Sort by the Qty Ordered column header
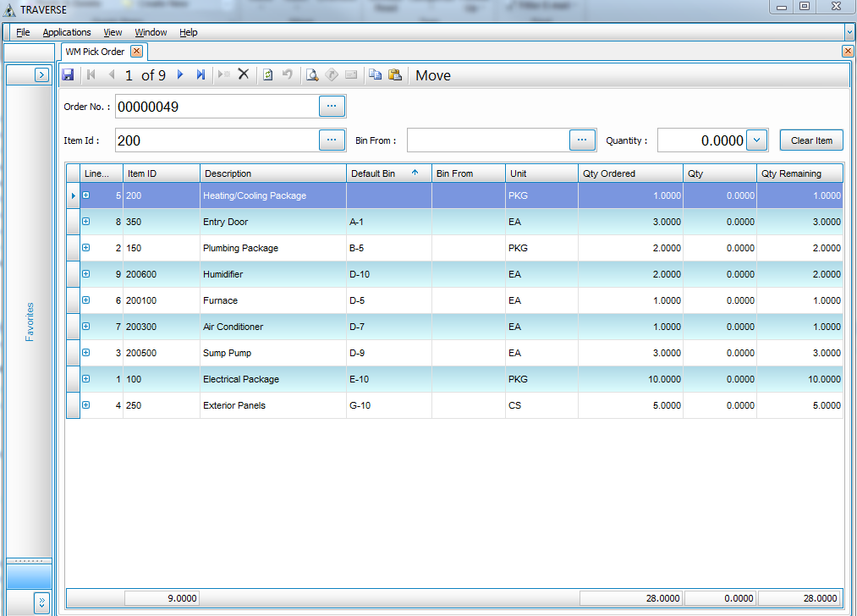 630,173
